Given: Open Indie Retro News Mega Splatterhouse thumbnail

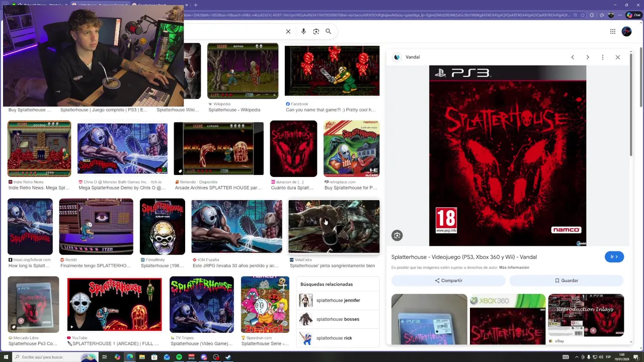Looking at the screenshot, I should coord(39,149).
